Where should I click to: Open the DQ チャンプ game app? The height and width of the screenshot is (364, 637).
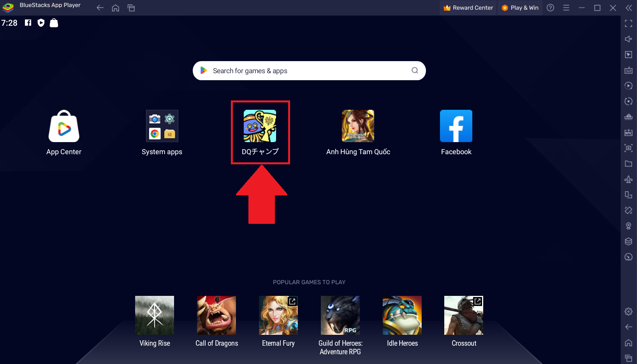(x=260, y=126)
